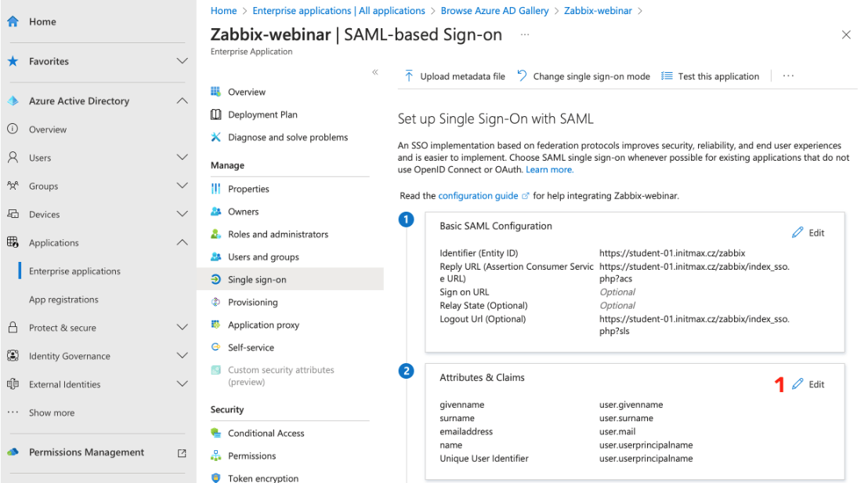Click the Change single sign-on mode icon
This screenshot has width=868, height=483.
[x=523, y=76]
